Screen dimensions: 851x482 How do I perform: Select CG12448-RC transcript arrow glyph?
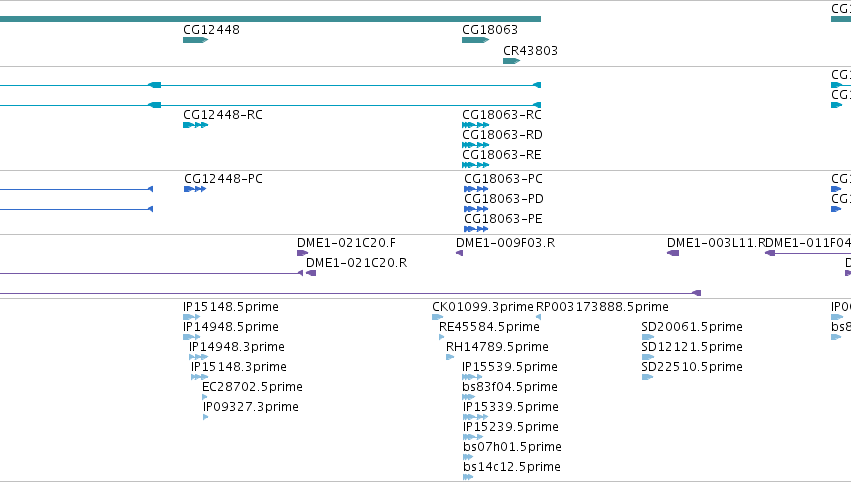click(x=195, y=125)
